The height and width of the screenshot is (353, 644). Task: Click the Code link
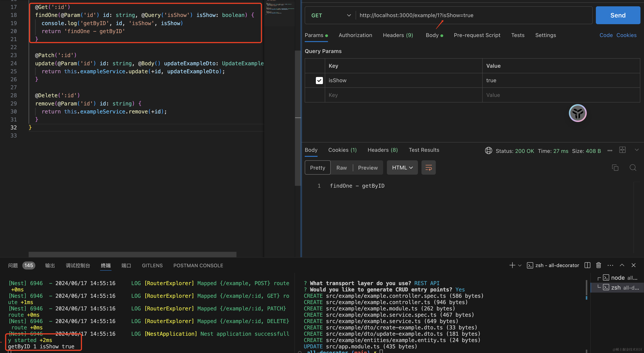pos(606,35)
